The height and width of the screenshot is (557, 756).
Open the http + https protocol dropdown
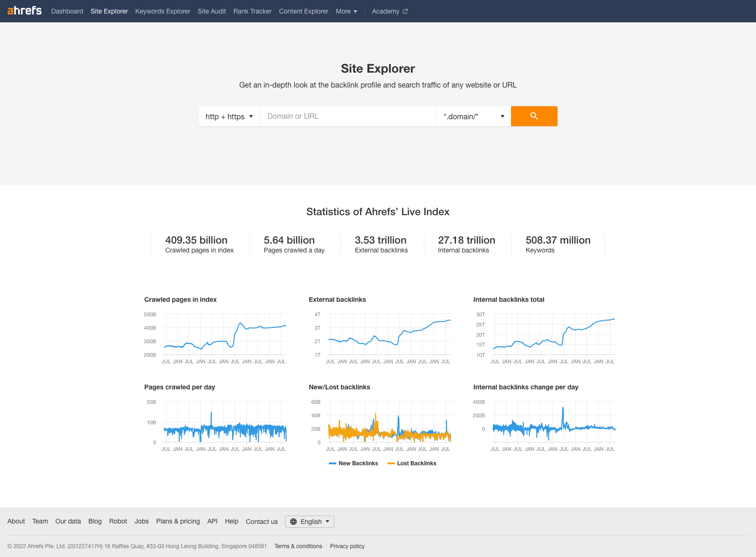pos(229,116)
